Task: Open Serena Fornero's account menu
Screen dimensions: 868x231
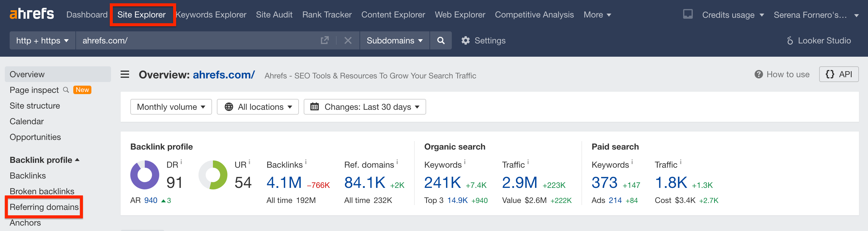Action: (x=816, y=15)
